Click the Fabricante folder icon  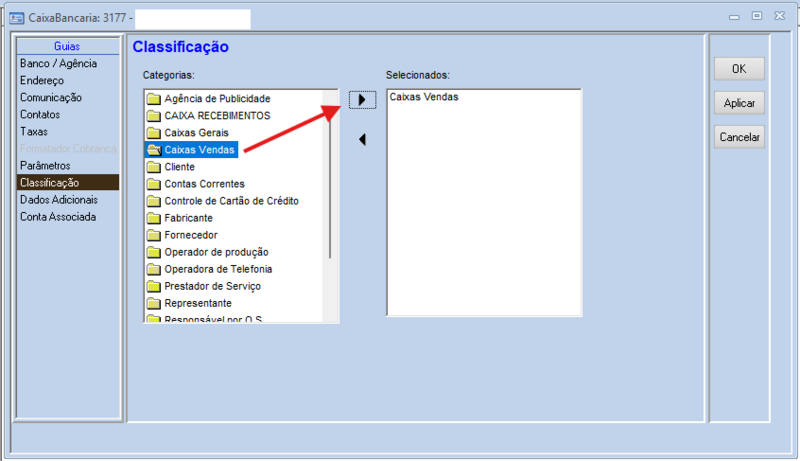(154, 218)
